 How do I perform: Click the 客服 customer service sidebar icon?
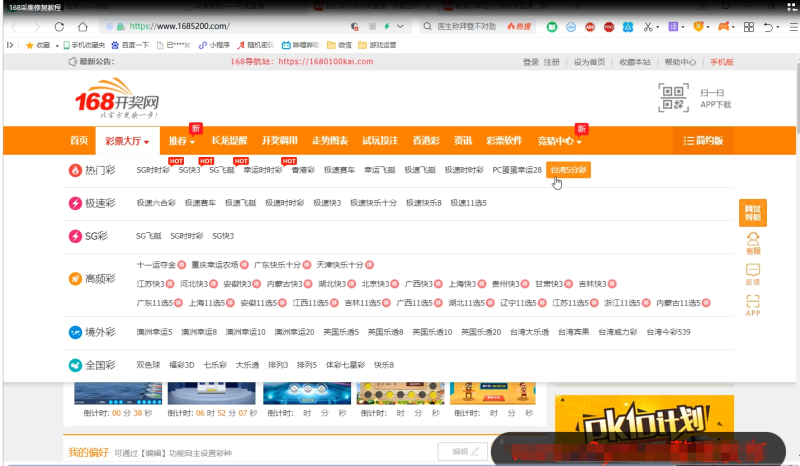pos(753,243)
